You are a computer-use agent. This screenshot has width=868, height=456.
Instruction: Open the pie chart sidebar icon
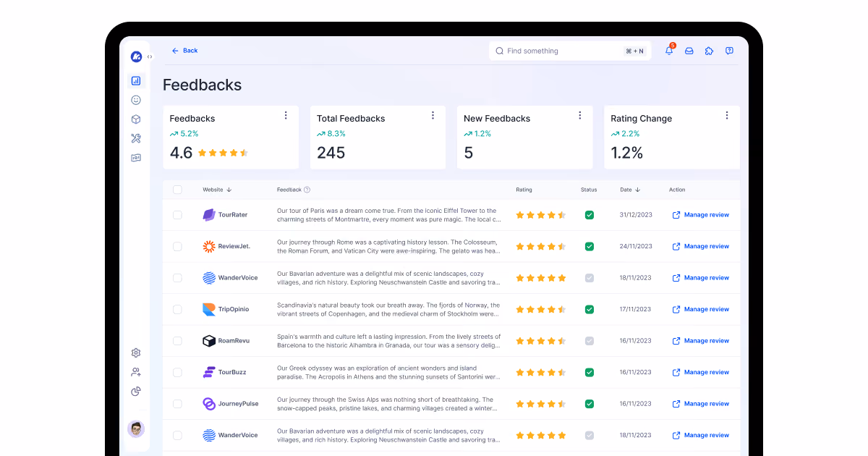click(x=136, y=392)
